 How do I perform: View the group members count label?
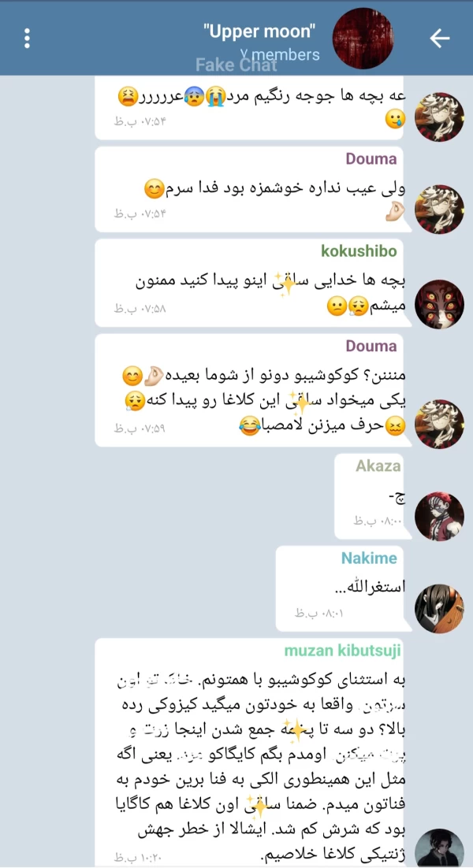[281, 54]
